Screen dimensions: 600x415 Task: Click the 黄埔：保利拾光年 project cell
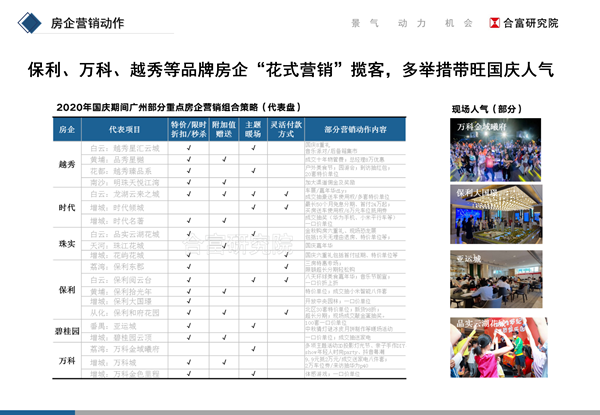coord(125,292)
